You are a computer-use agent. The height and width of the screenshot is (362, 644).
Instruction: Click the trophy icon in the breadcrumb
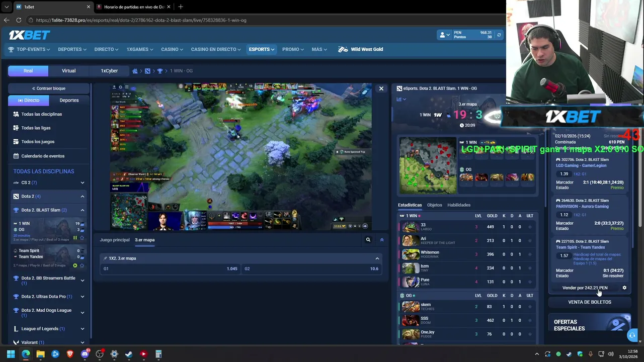coord(160,71)
